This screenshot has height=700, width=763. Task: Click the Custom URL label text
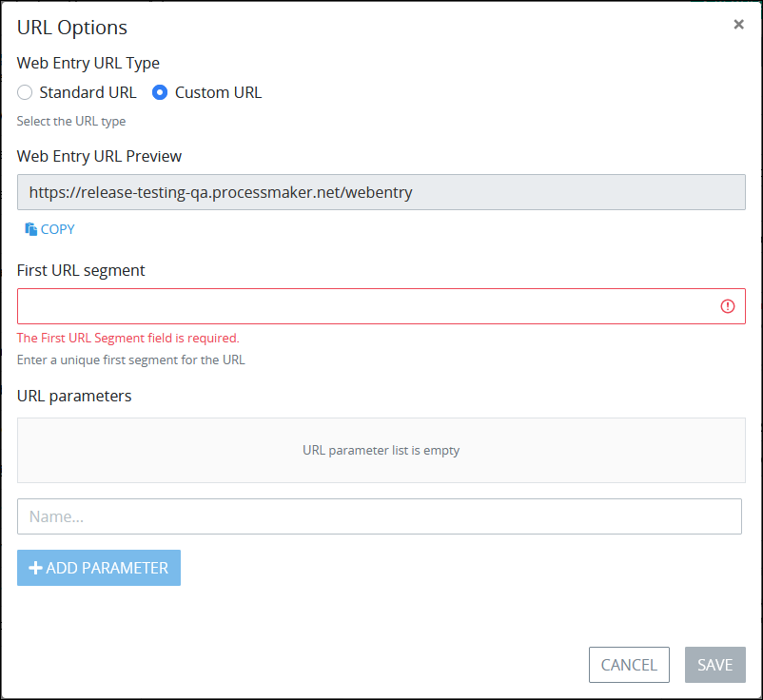(x=218, y=92)
